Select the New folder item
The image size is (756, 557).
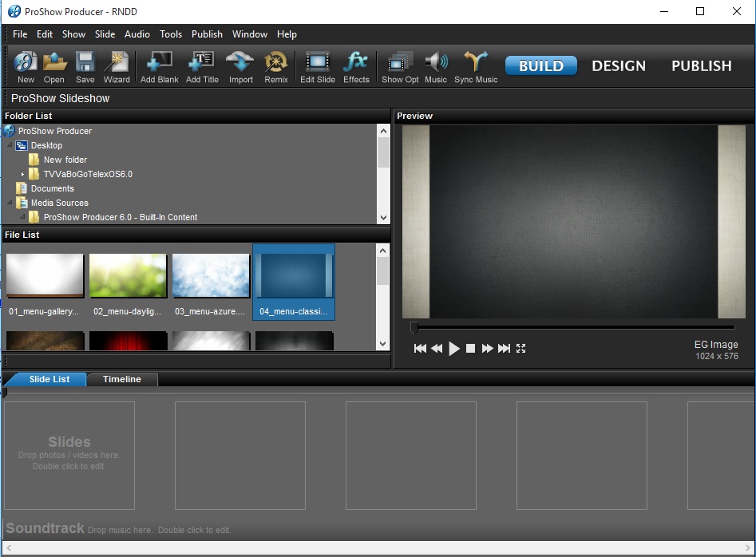(x=65, y=160)
